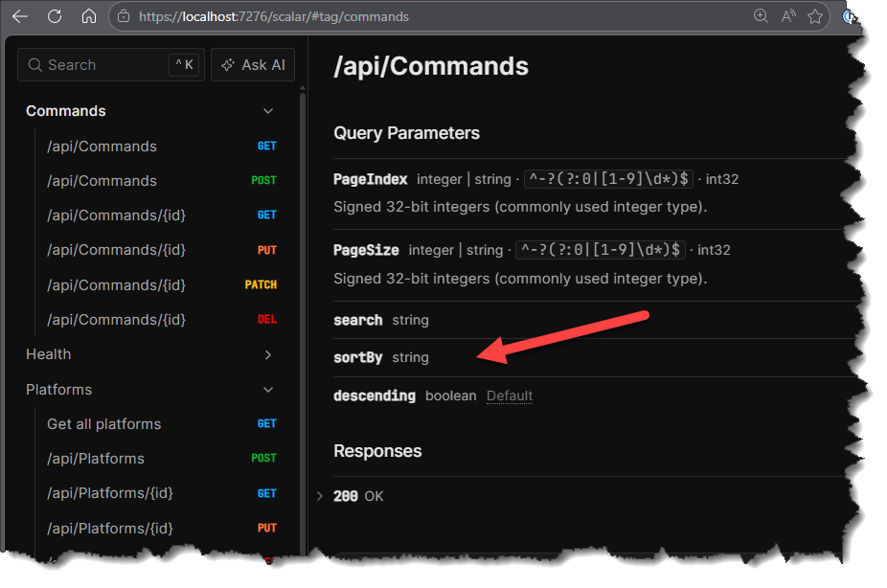Click the browser back arrow icon
Screen dimensions: 887x588
pyautogui.click(x=21, y=16)
